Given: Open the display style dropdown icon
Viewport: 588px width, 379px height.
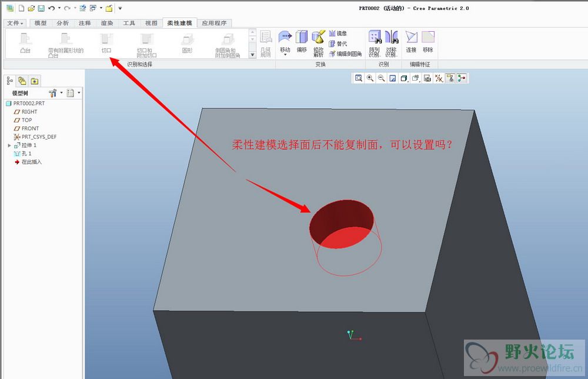Looking at the screenshot, I should click(404, 78).
